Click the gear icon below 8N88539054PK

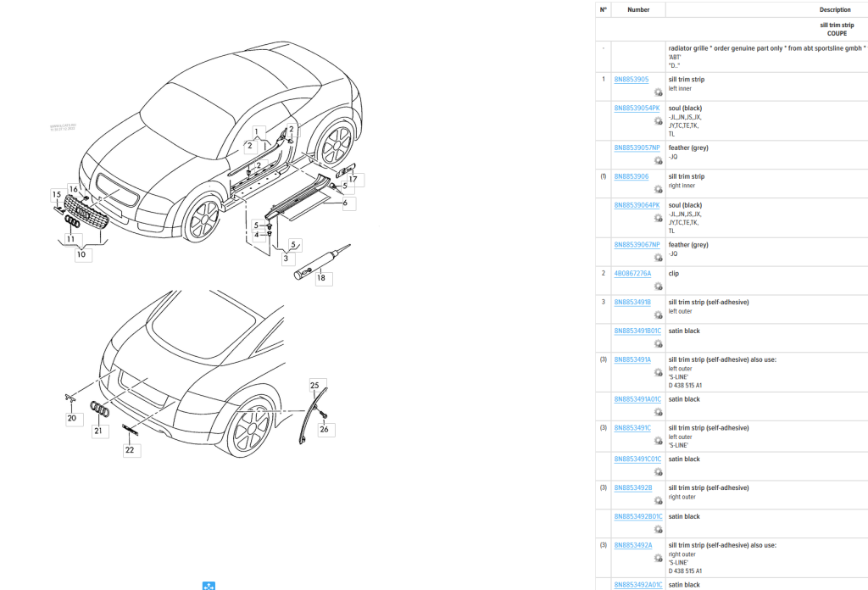pos(658,121)
